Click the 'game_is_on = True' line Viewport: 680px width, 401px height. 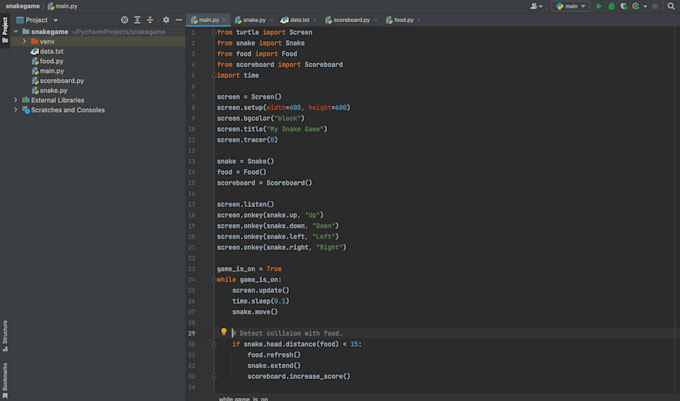249,269
